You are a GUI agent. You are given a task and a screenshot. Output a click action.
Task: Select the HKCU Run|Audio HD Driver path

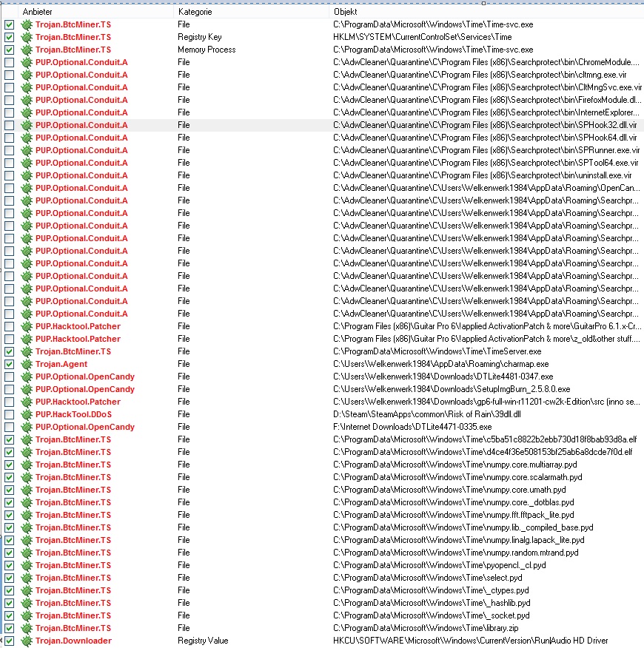pyautogui.click(x=471, y=641)
